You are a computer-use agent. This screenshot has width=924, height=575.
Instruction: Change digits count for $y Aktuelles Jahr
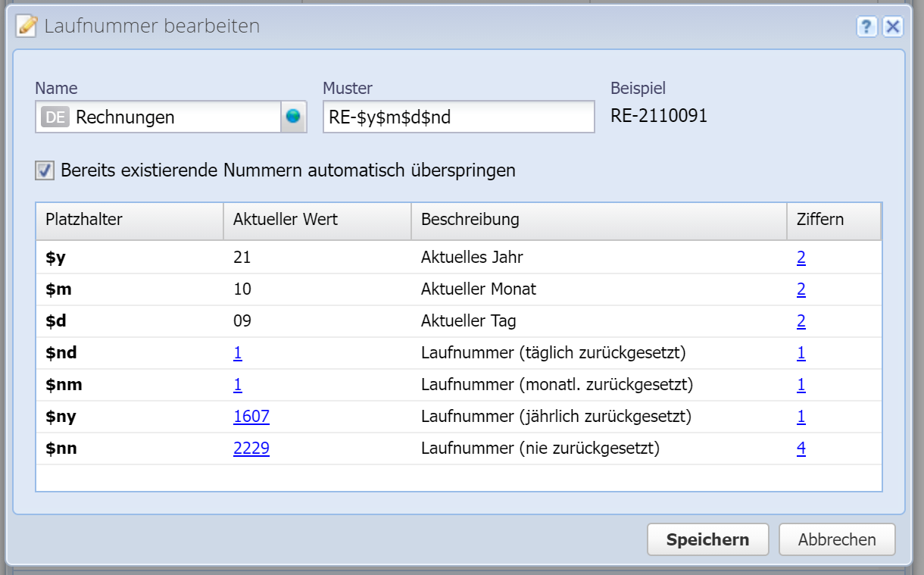[801, 258]
